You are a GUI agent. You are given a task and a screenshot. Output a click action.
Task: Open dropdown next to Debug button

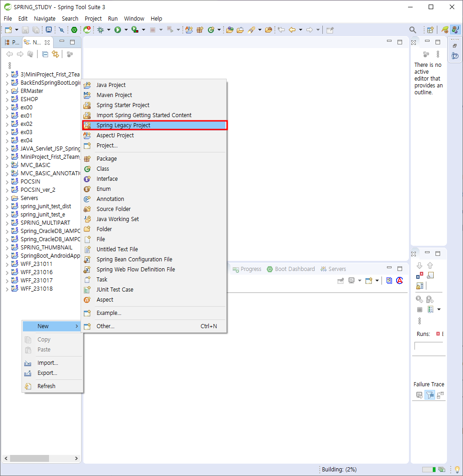coord(109,30)
